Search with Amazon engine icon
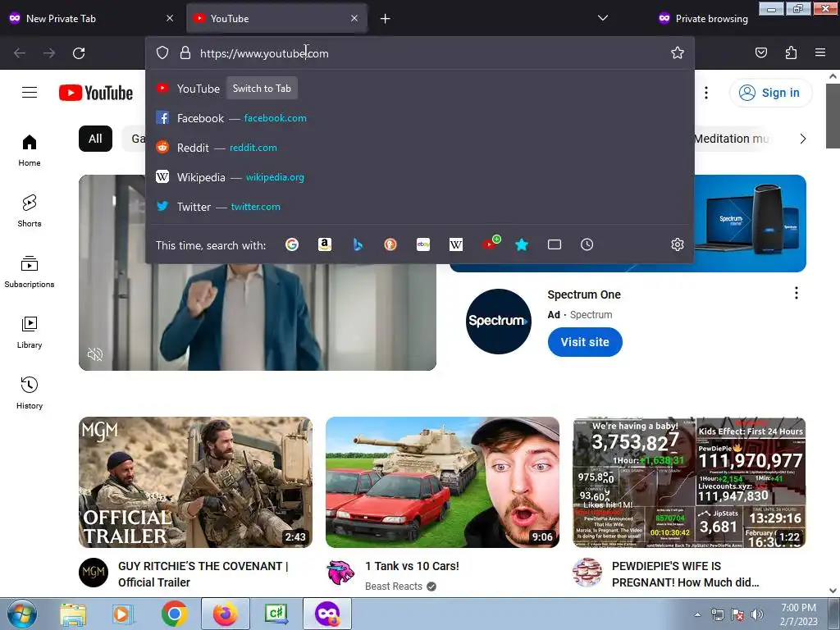The image size is (840, 630). [325, 244]
